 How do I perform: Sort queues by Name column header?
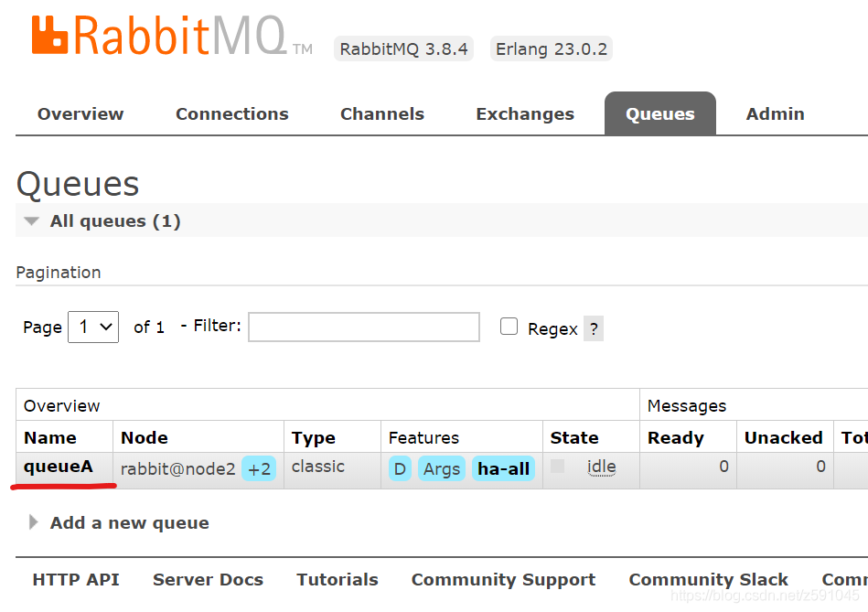[50, 438]
